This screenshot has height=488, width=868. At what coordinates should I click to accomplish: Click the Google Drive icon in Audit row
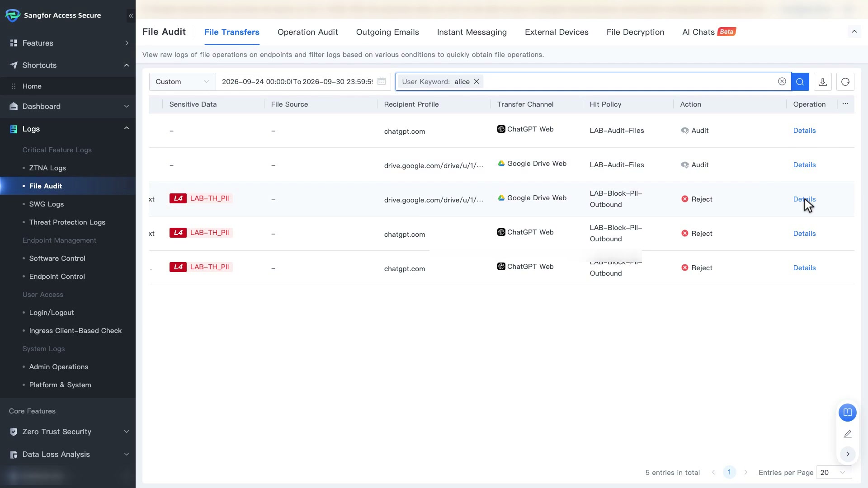coord(501,164)
